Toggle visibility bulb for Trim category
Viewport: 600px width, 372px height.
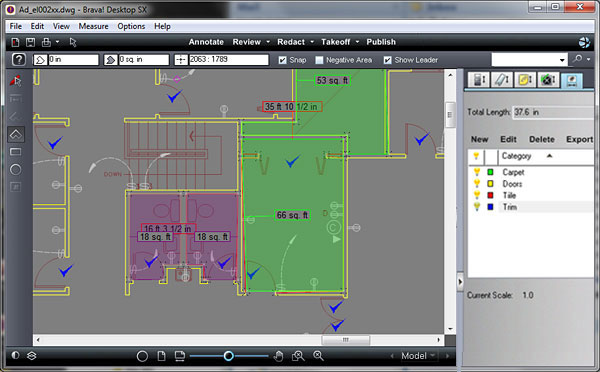point(477,207)
